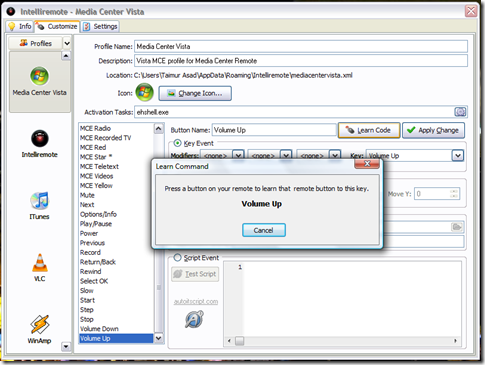Open the Key dropdown showing Volume Up
The height and width of the screenshot is (365, 485).
458,155
